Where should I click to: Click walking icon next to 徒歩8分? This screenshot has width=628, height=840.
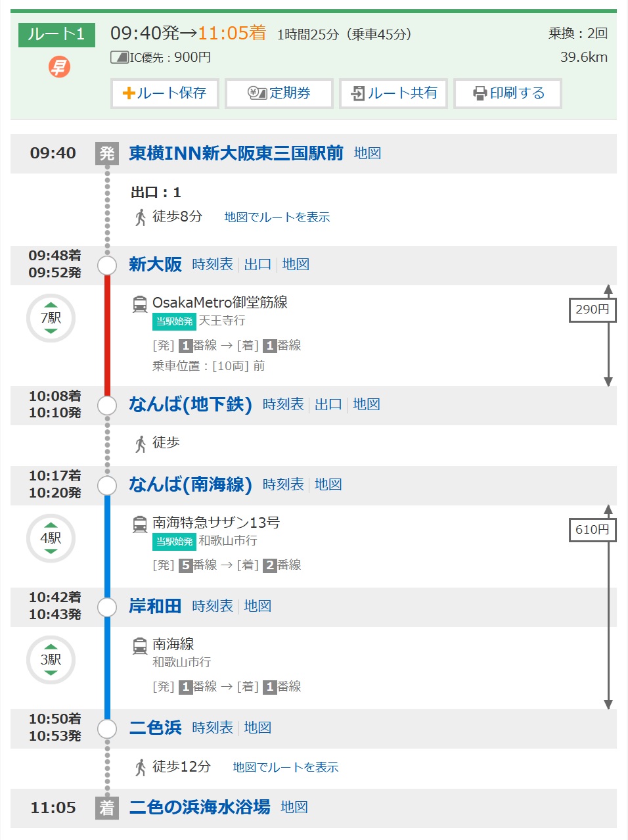(x=141, y=217)
